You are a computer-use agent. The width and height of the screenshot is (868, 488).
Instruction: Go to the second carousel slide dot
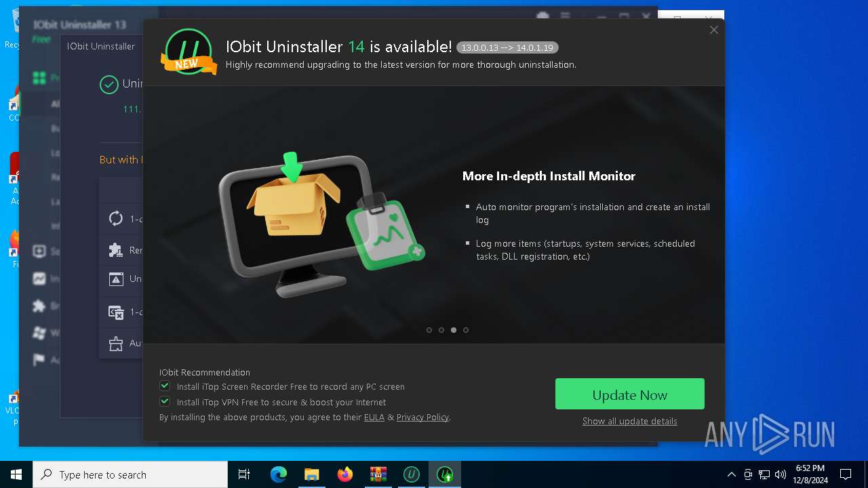point(441,330)
